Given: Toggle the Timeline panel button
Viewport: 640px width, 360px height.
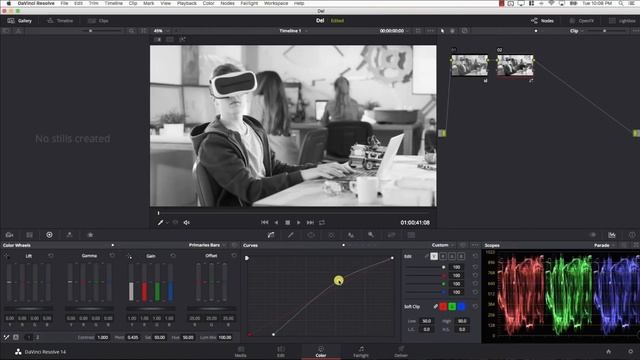Looking at the screenshot, I should [x=60, y=20].
